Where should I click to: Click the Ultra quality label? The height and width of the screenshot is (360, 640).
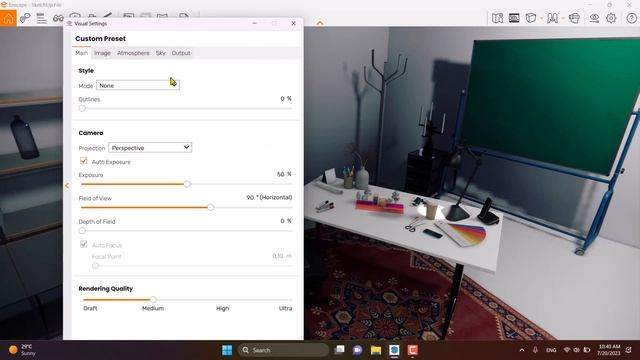coord(285,308)
